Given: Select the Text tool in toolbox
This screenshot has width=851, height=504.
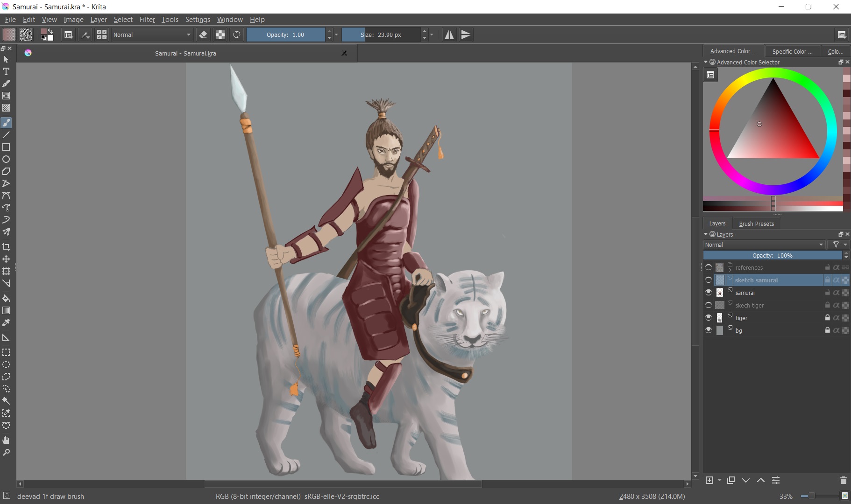Looking at the screenshot, I should click(x=6, y=71).
